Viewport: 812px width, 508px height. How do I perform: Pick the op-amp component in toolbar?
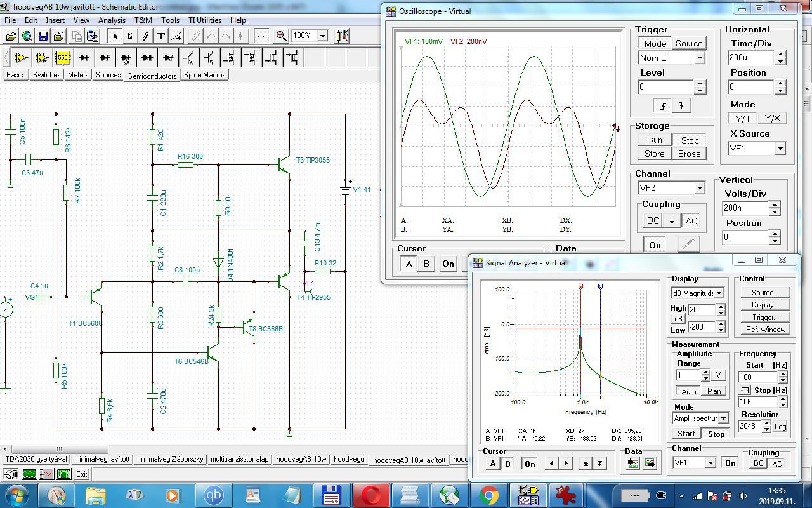(x=21, y=58)
